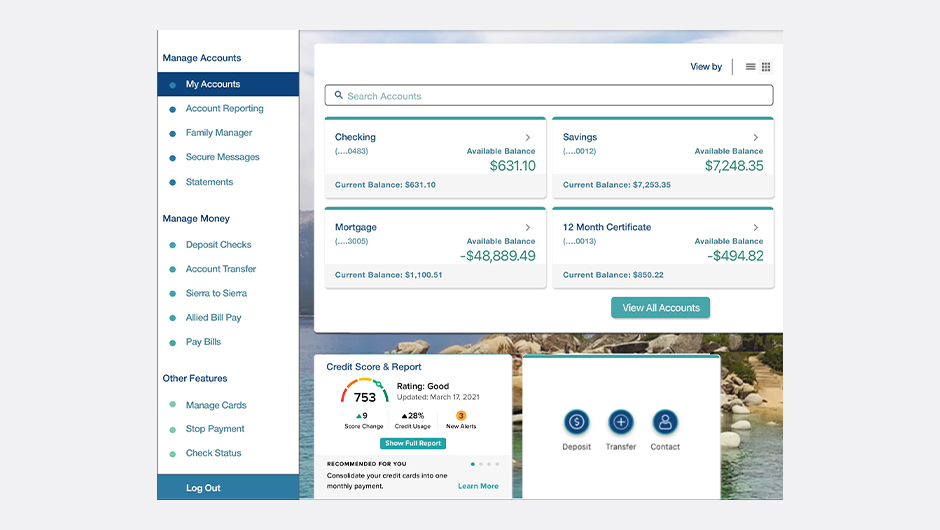Expand the 12 Month Certificate chevron
The height and width of the screenshot is (530, 940).
tap(755, 227)
